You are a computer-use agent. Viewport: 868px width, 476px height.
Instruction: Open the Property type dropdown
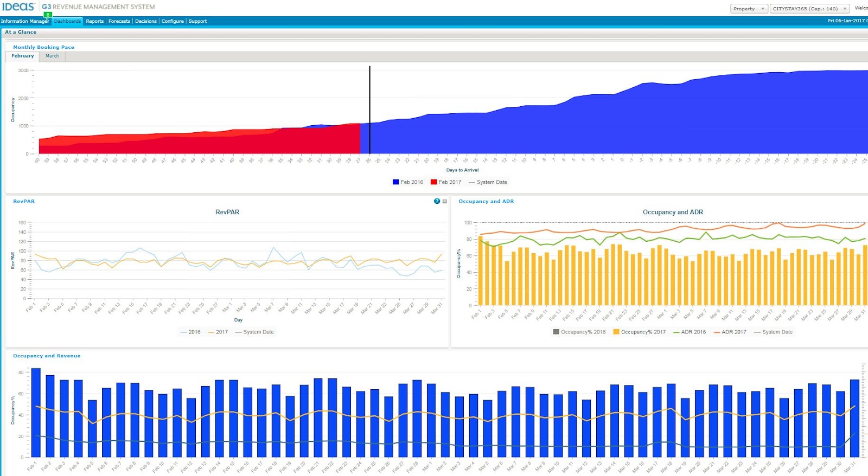click(x=749, y=9)
